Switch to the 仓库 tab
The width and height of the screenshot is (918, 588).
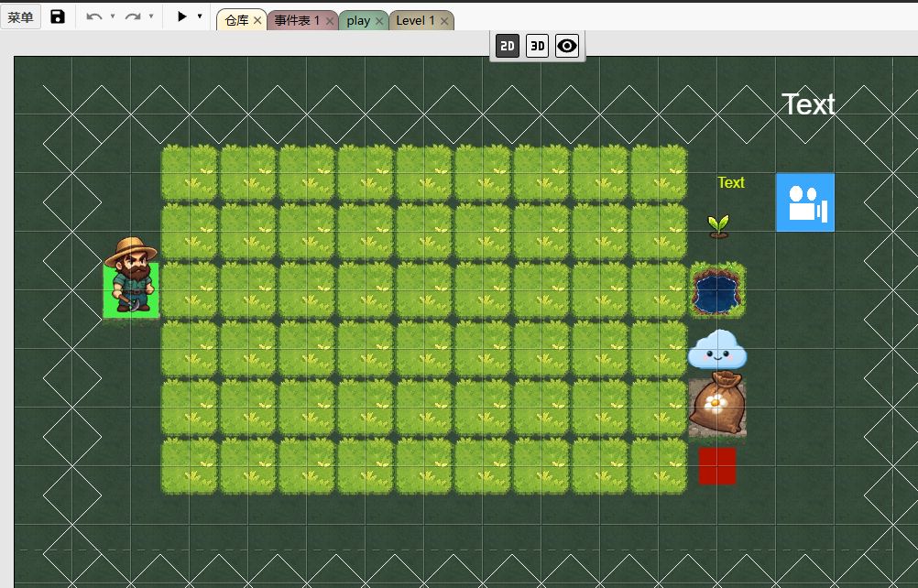(236, 20)
